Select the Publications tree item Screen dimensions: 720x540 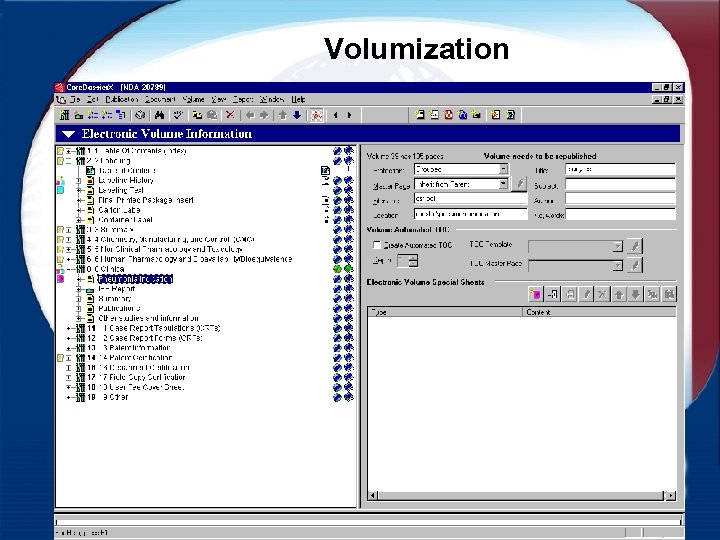(119, 308)
